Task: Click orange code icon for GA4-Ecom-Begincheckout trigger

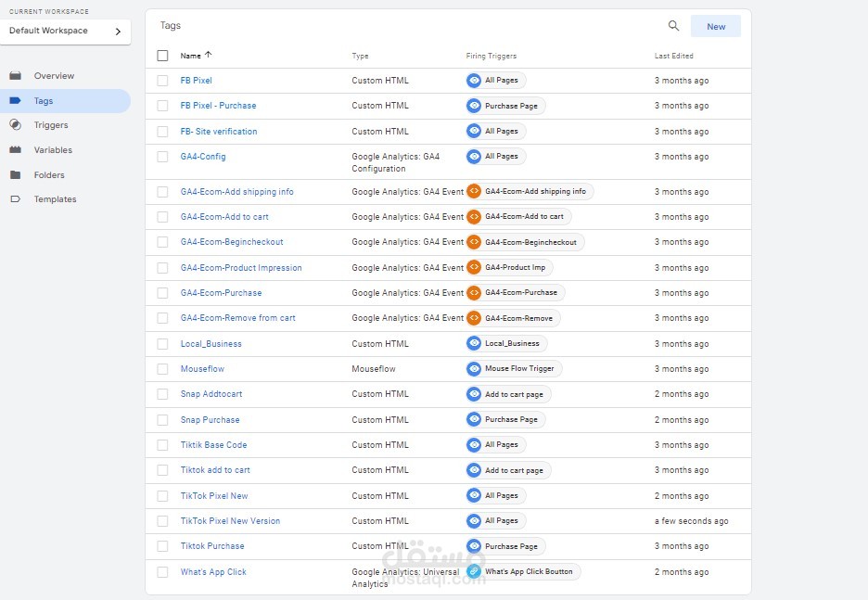Action: point(474,242)
